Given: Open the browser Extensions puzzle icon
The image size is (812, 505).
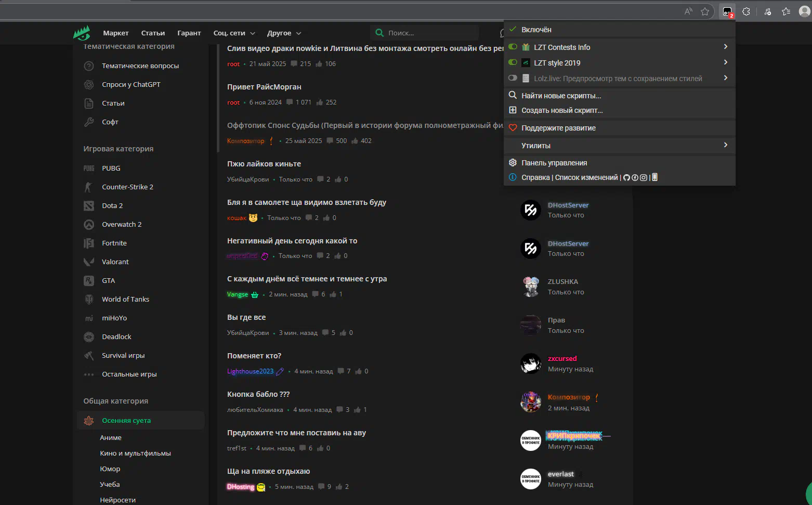Looking at the screenshot, I should (746, 11).
